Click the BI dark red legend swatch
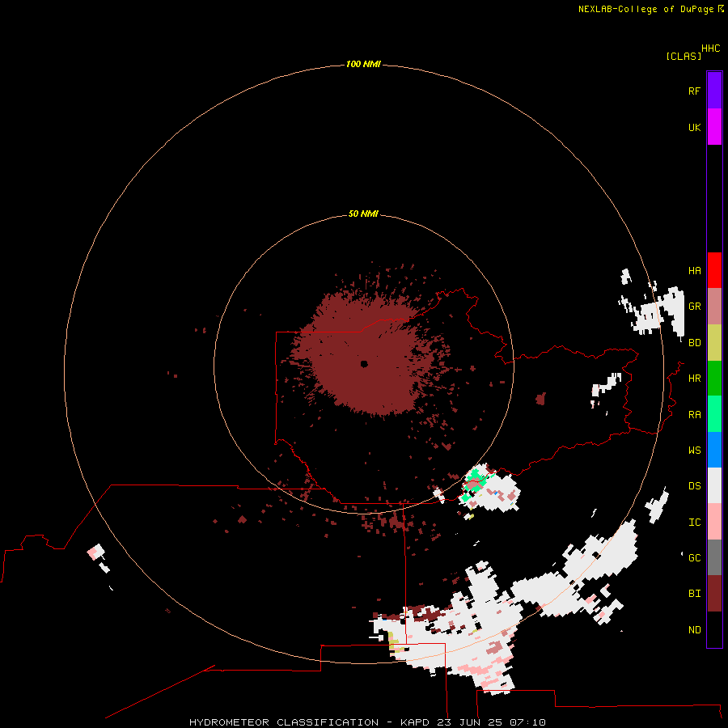Viewport: 728px width, 728px height. coord(714,594)
